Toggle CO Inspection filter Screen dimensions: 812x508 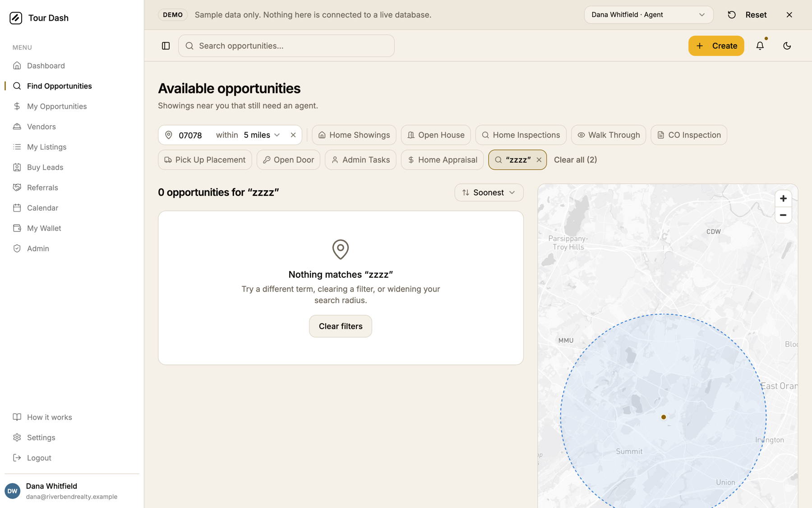point(689,135)
